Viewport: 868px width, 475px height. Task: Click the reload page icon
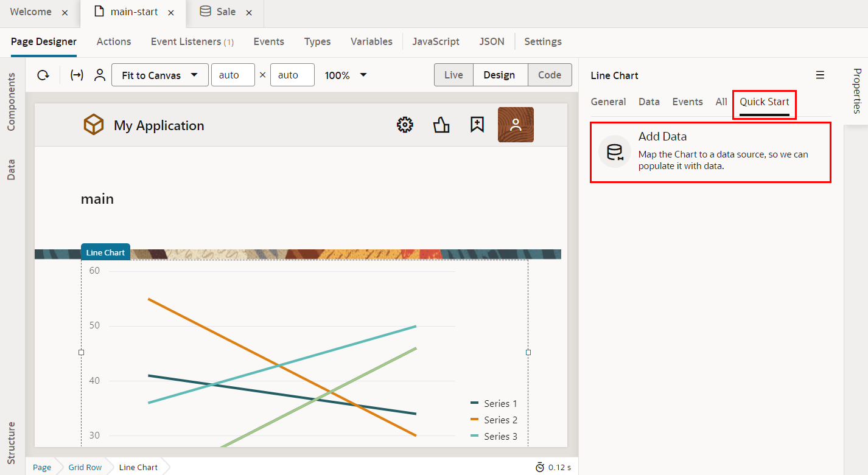click(x=43, y=75)
